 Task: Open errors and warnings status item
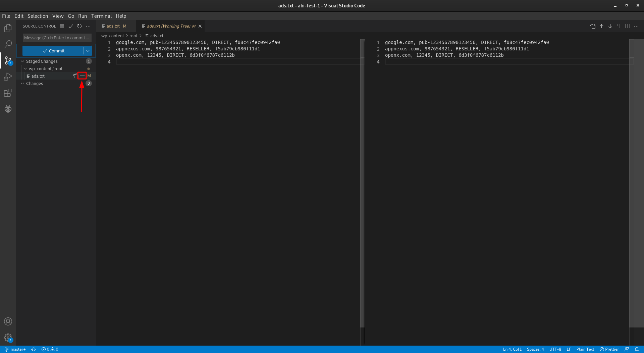point(50,349)
